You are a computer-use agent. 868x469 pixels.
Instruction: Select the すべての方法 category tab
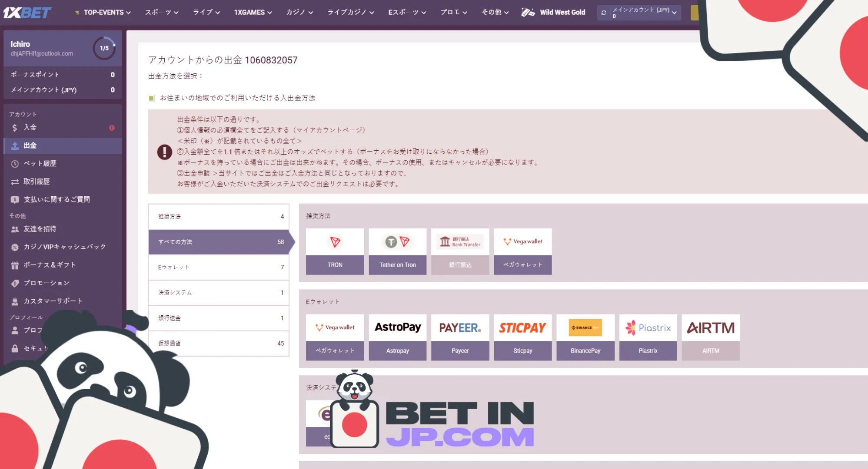click(x=219, y=242)
